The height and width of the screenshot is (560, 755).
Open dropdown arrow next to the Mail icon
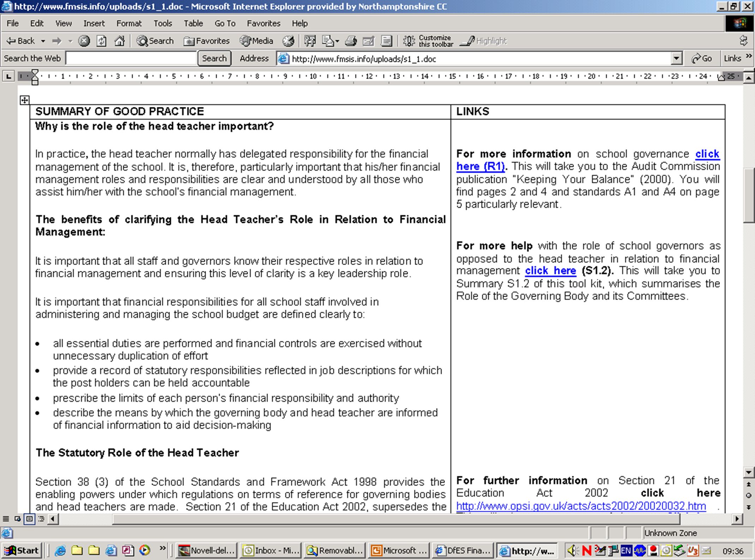[337, 41]
